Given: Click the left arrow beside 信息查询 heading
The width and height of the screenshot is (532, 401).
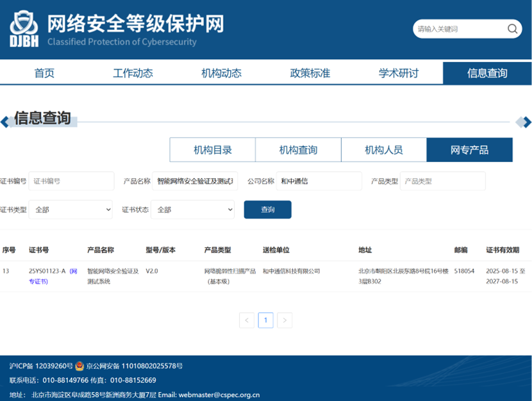Looking at the screenshot, I should pos(4,121).
